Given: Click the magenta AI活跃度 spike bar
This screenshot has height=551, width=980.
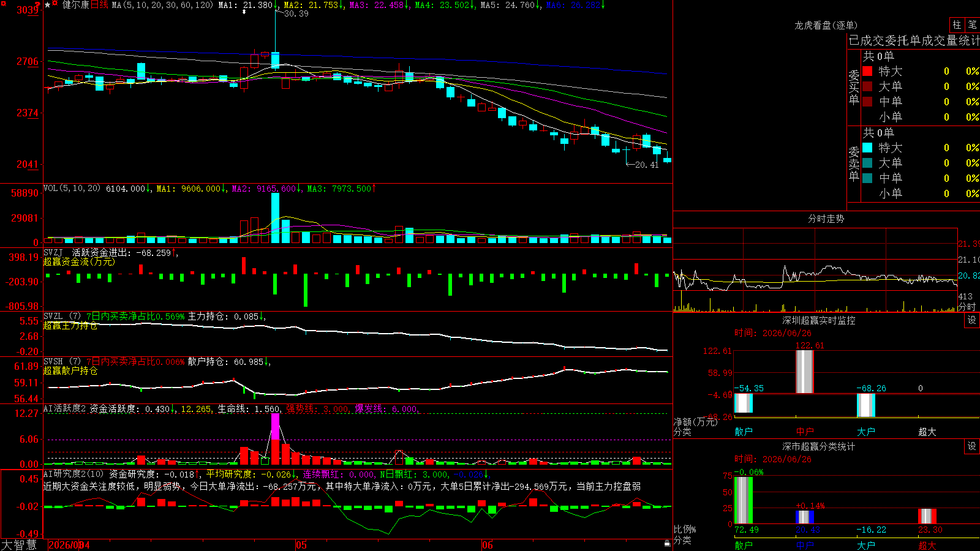Looking at the screenshot, I should click(x=275, y=427).
